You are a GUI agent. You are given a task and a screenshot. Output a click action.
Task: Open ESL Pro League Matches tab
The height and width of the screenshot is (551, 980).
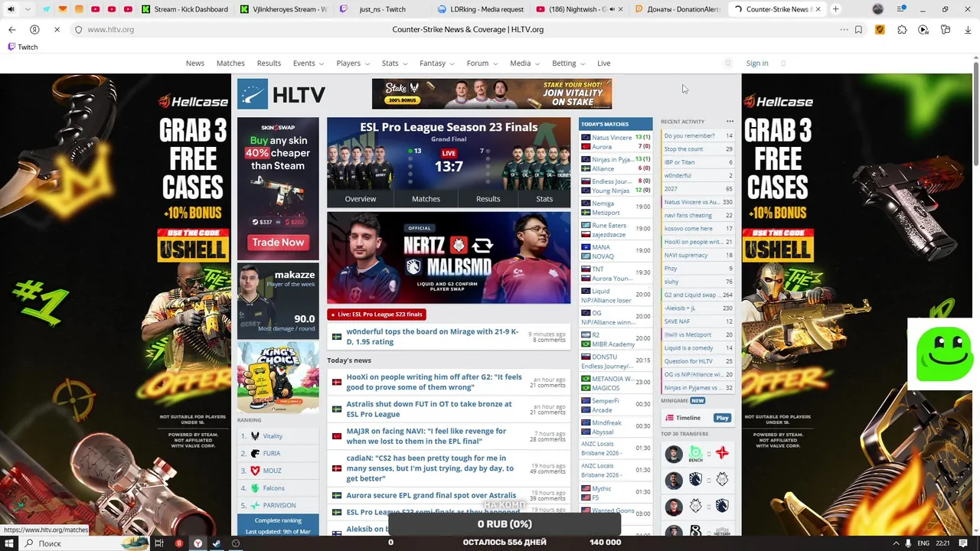coord(426,199)
